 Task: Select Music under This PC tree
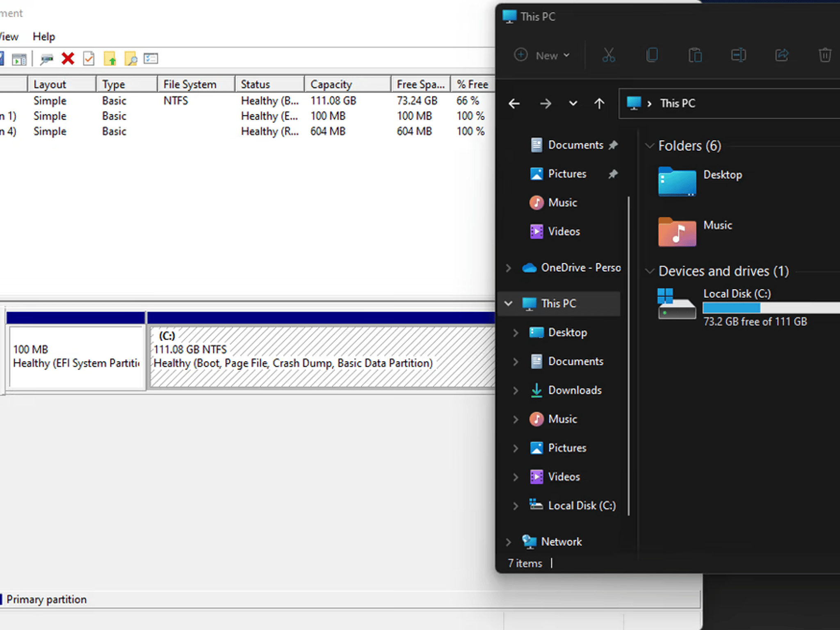tap(562, 420)
